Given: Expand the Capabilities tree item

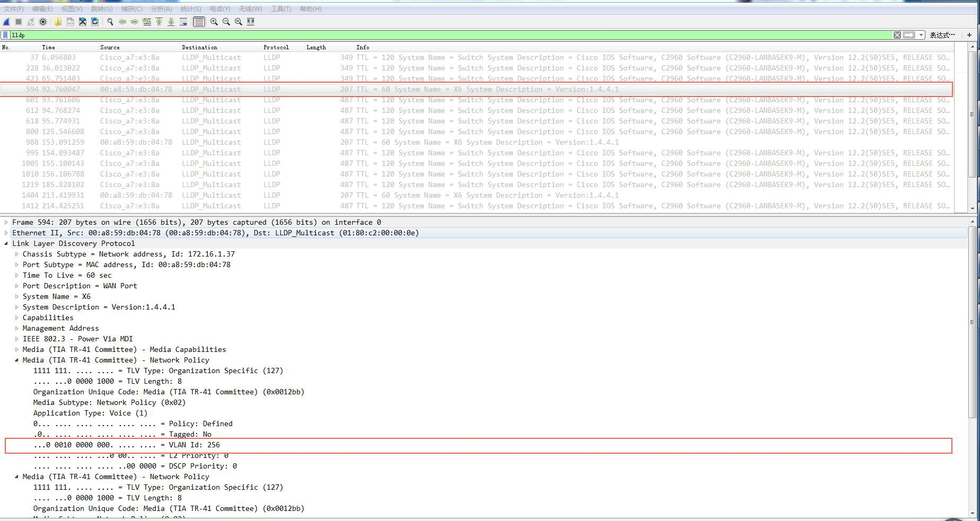Looking at the screenshot, I should tap(16, 317).
